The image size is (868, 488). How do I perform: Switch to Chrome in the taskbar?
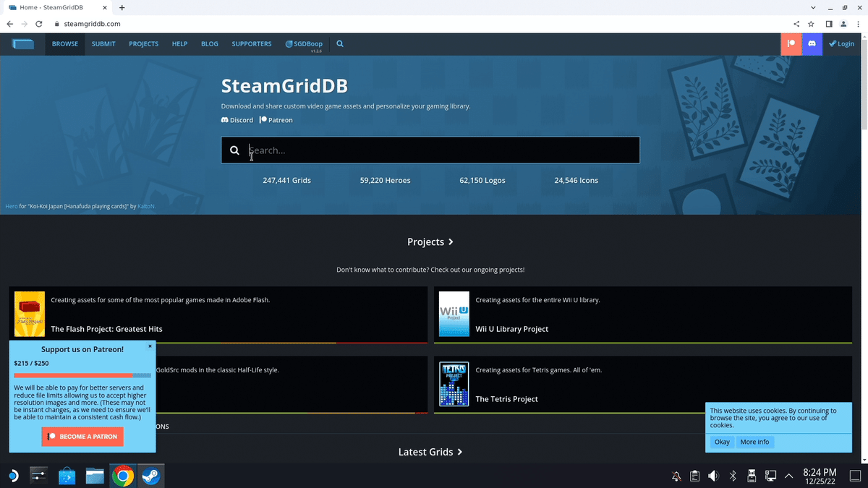(123, 476)
